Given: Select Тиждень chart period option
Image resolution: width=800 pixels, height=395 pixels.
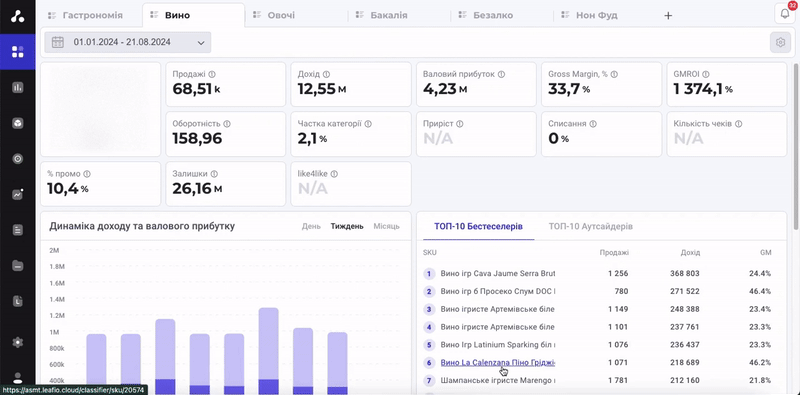Looking at the screenshot, I should pos(347,226).
